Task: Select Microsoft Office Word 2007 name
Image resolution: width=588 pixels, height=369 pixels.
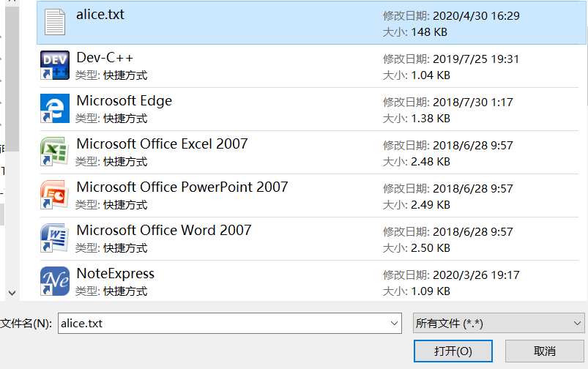Action: tap(164, 230)
